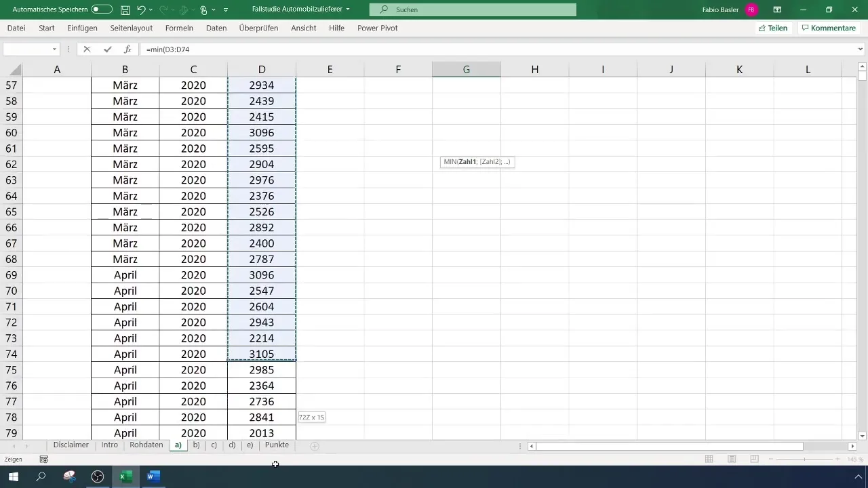Click the Undo arrow icon

pos(141,9)
